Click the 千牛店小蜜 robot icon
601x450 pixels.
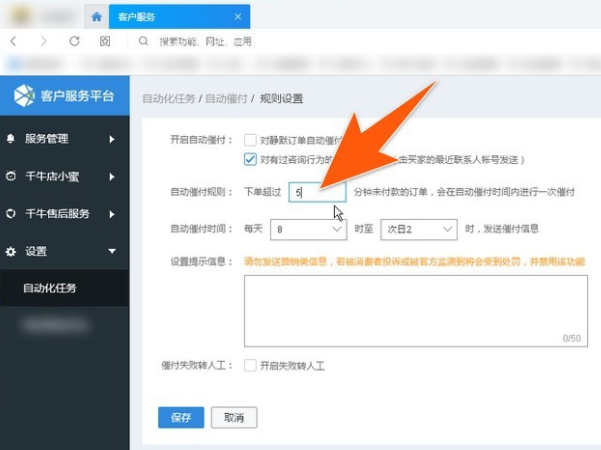pos(11,176)
